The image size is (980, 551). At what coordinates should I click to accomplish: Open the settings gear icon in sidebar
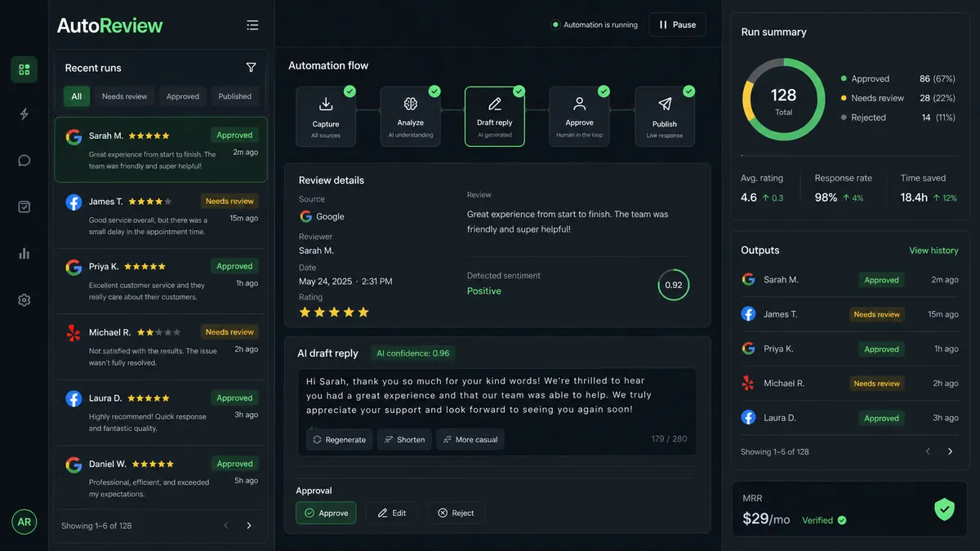[x=24, y=300]
